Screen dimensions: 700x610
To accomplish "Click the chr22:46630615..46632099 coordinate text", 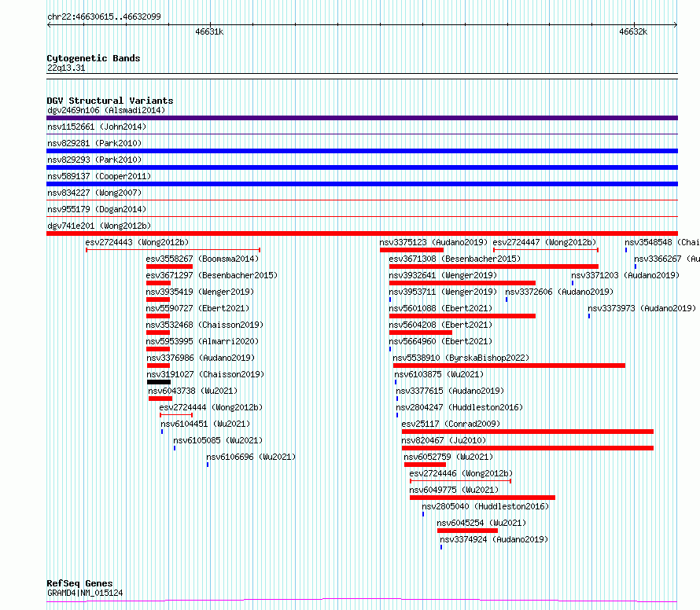I will (x=104, y=17).
